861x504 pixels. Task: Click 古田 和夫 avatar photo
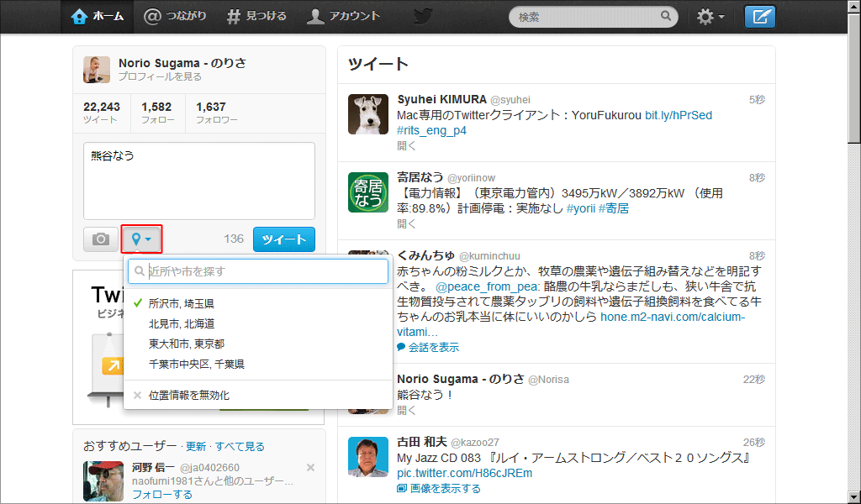coord(368,457)
